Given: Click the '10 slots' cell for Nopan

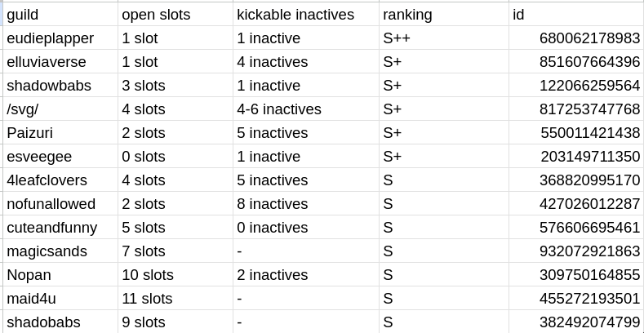Looking at the screenshot, I should [174, 275].
